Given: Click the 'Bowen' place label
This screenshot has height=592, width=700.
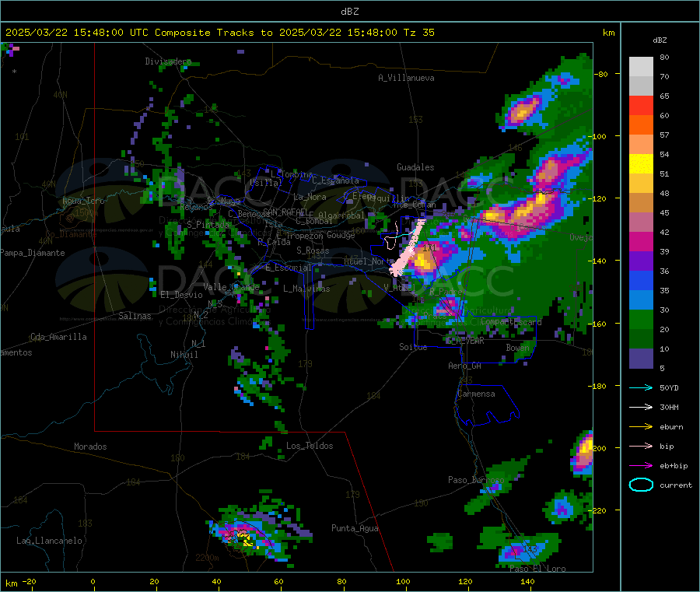Looking at the screenshot, I should [518, 348].
